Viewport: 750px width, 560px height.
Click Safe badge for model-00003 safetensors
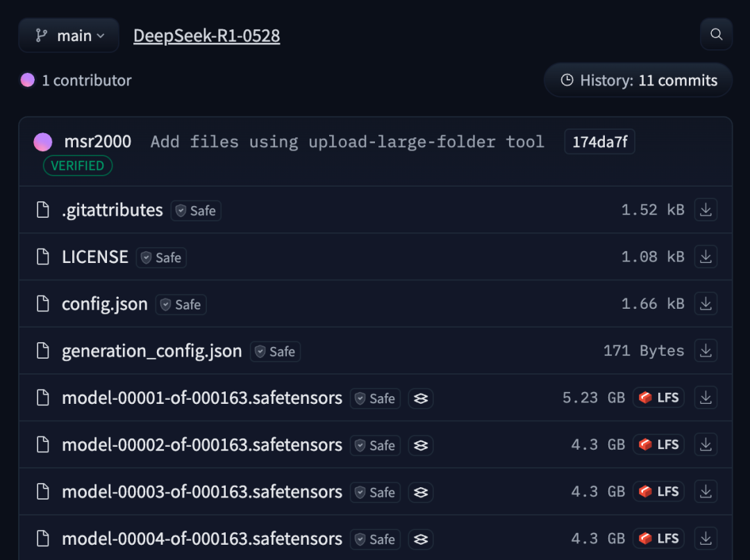pos(376,492)
